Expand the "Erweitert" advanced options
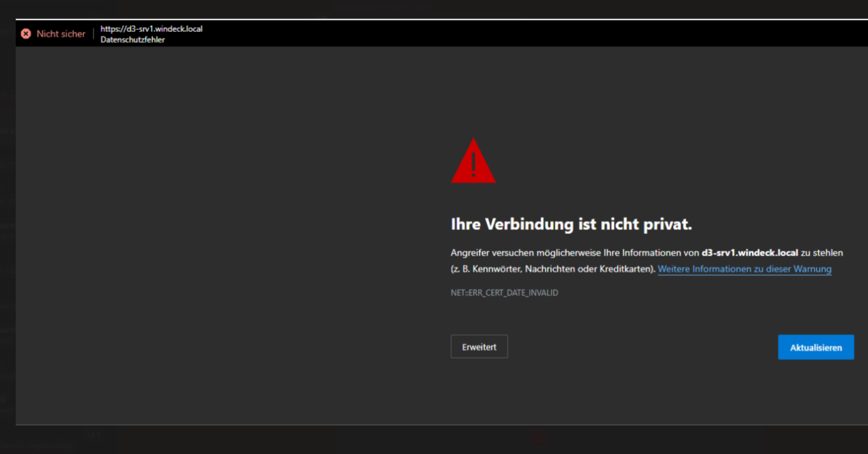 coord(479,347)
